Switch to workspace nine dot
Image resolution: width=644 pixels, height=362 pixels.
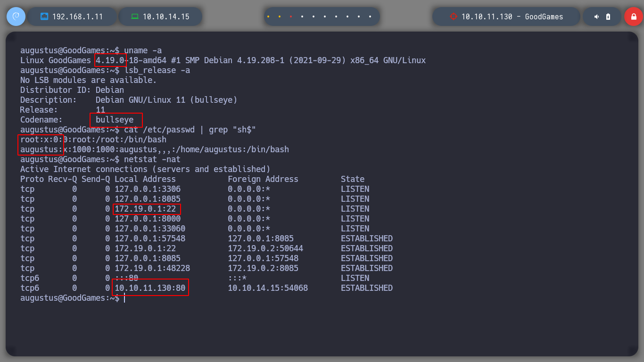click(x=359, y=16)
